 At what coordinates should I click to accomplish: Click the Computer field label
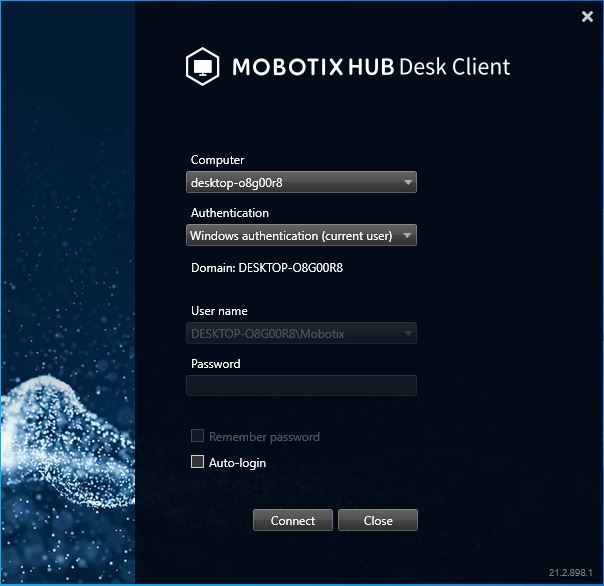(x=217, y=160)
